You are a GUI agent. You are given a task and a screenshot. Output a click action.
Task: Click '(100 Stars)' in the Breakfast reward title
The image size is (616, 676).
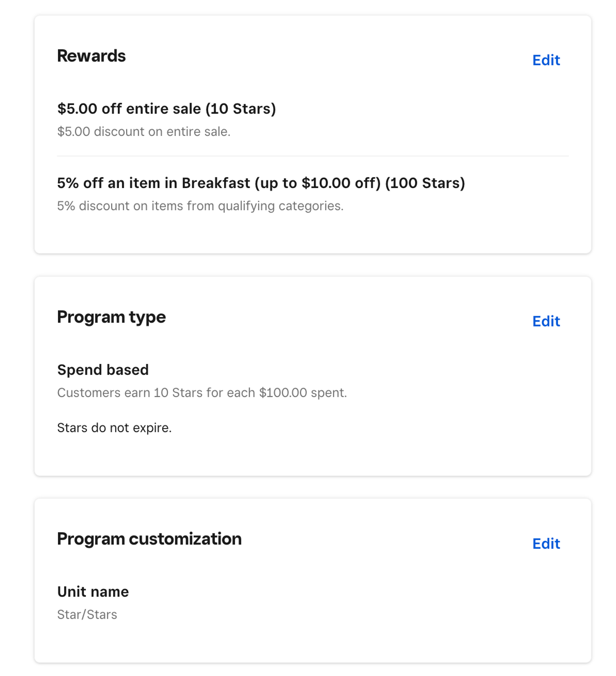pyautogui.click(x=425, y=183)
